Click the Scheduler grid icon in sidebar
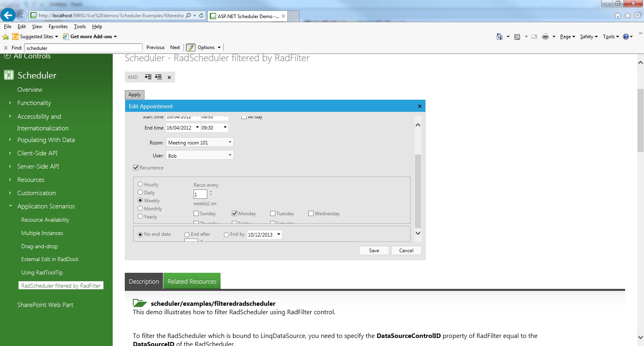The width and height of the screenshot is (644, 346). pos(9,75)
